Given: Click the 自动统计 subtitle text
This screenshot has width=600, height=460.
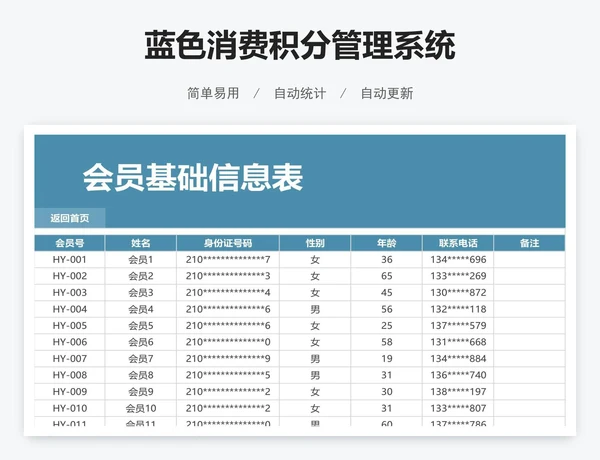Looking at the screenshot, I should tap(300, 93).
